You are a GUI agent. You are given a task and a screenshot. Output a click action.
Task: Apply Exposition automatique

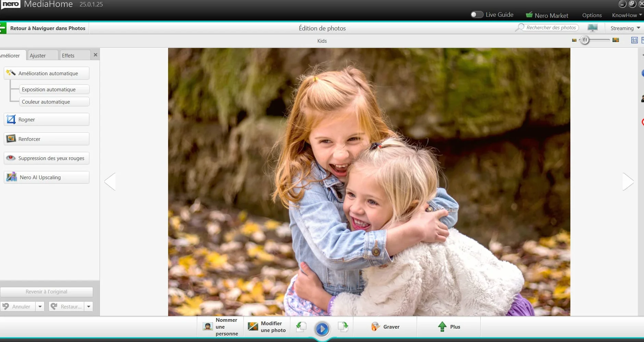click(x=54, y=89)
